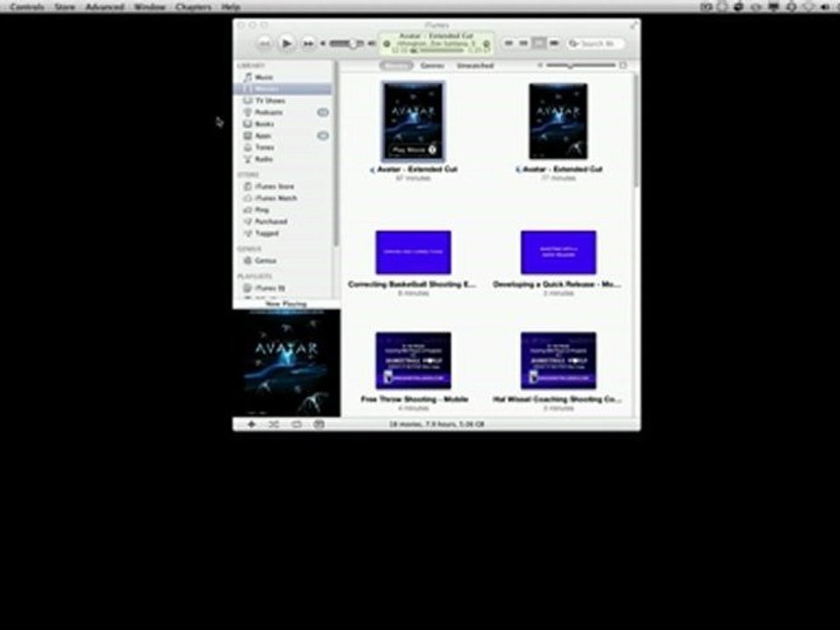Adjust the artwork size slider

point(581,66)
